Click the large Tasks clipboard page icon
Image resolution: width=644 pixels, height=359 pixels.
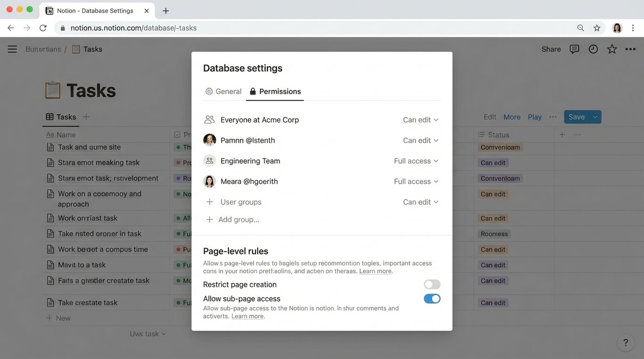point(52,90)
